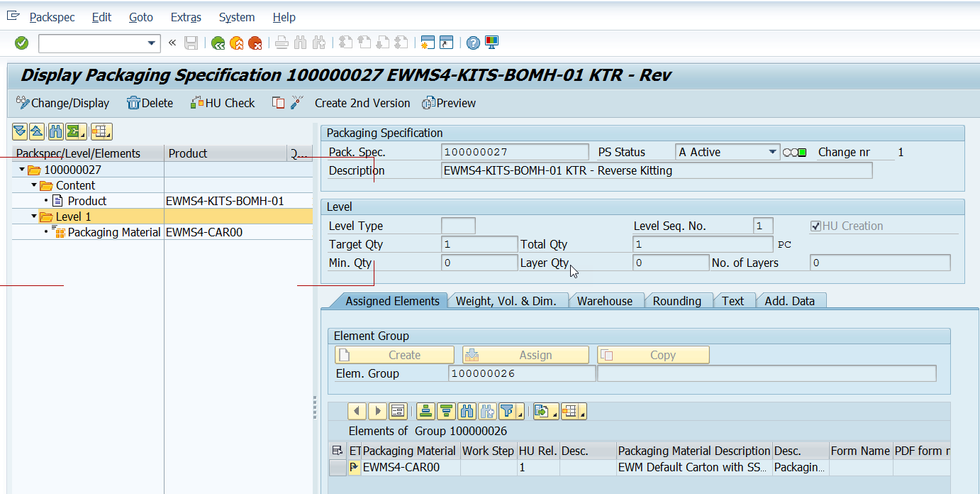Click the orange Exit icon
The height and width of the screenshot is (494, 980).
coord(237,43)
